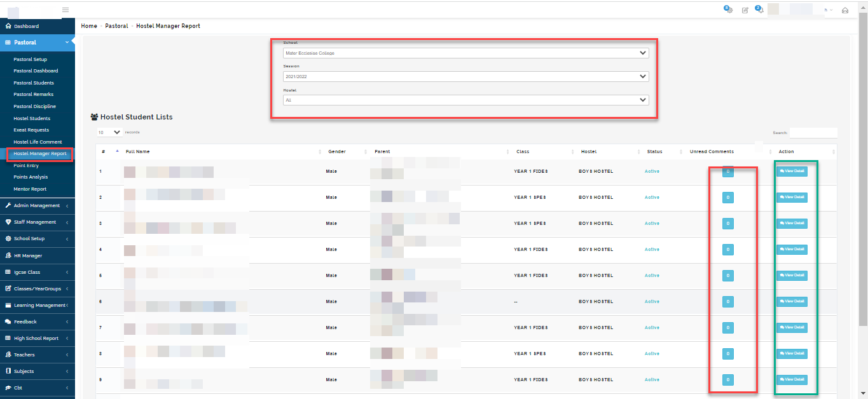Click the Staff Management icon
The height and width of the screenshot is (399, 868).
(8, 222)
